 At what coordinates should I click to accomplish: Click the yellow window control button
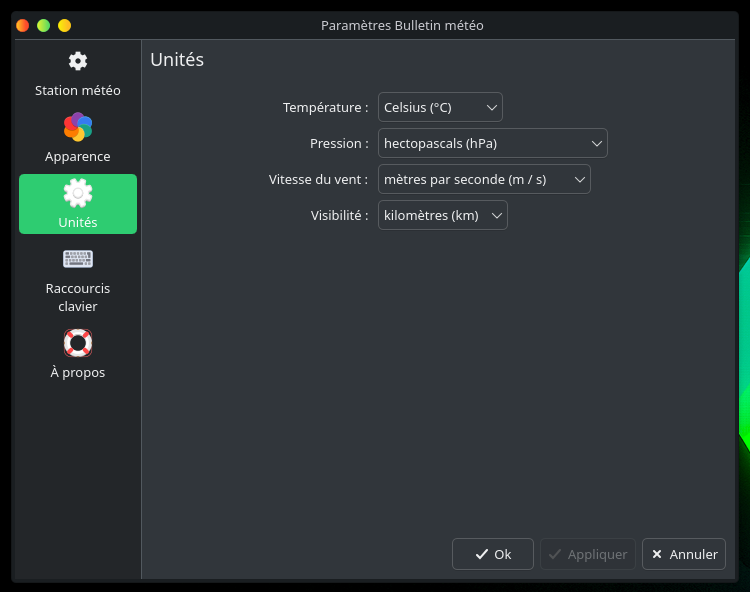click(x=64, y=25)
